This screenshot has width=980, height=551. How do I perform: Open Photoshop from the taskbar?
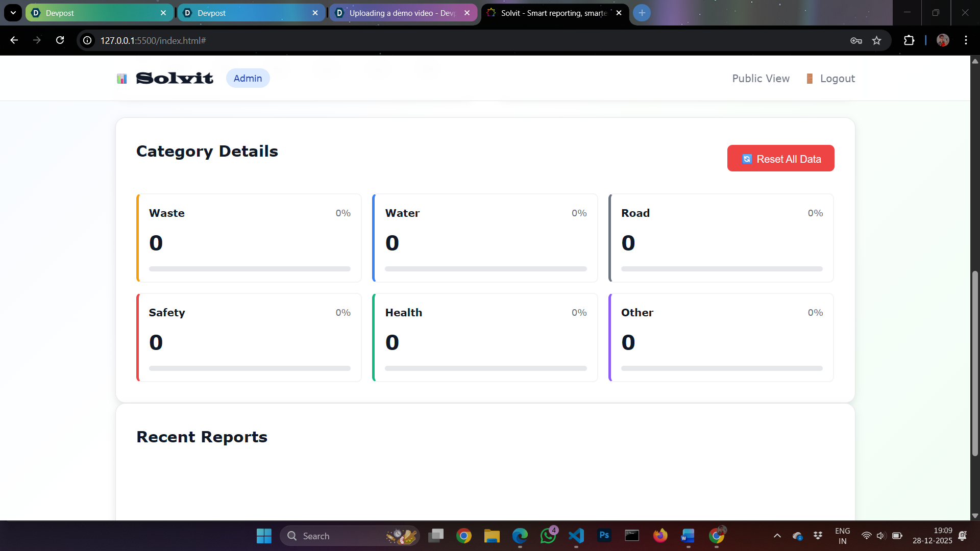[604, 536]
